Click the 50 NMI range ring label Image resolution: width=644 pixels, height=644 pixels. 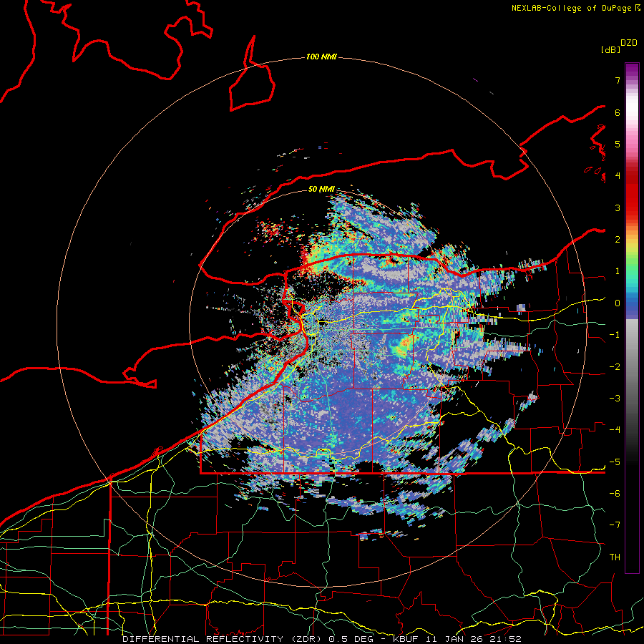[x=321, y=190]
